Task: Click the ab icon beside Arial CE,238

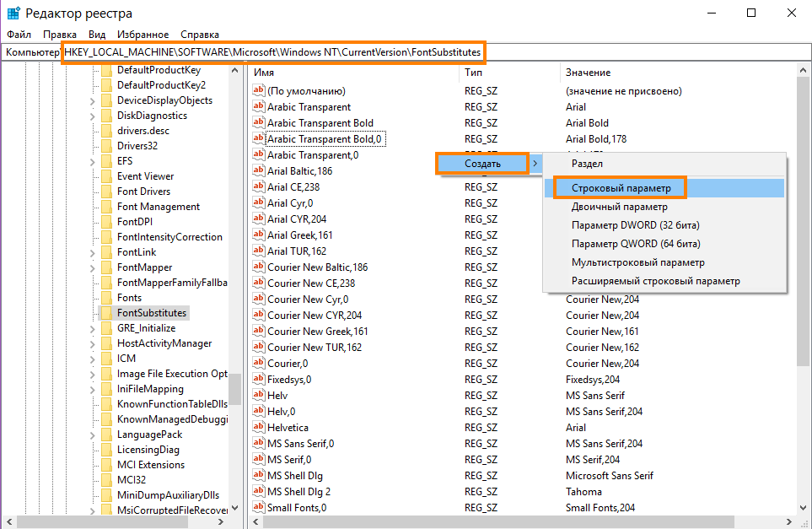Action: (258, 186)
